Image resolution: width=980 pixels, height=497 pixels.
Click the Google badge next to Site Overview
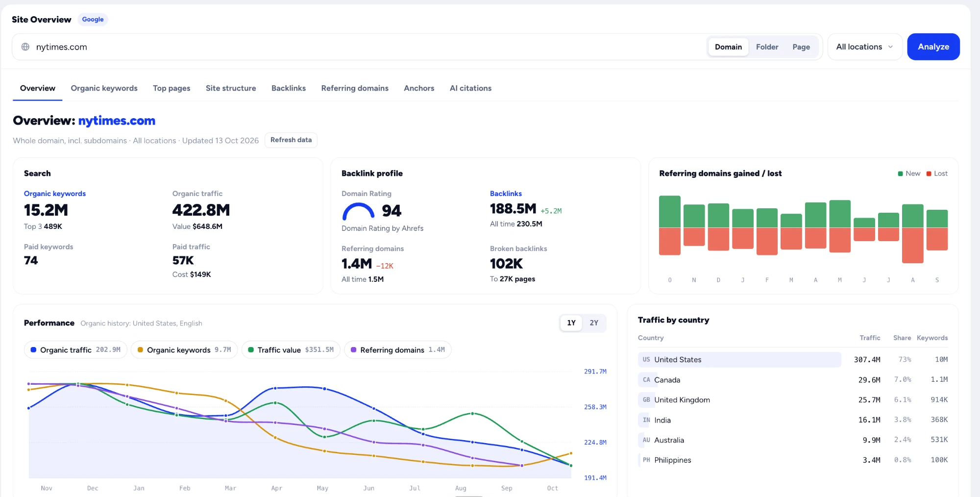point(93,20)
